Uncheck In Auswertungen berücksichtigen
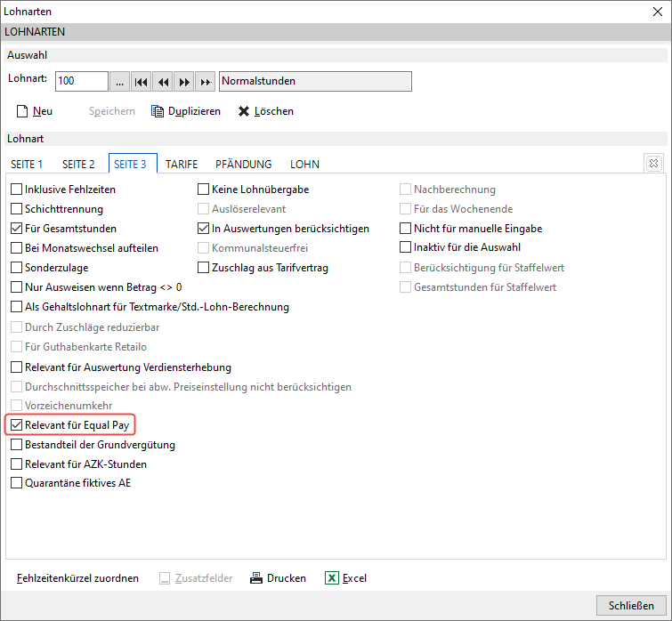Screen dimensions: 672x621 tap(203, 229)
